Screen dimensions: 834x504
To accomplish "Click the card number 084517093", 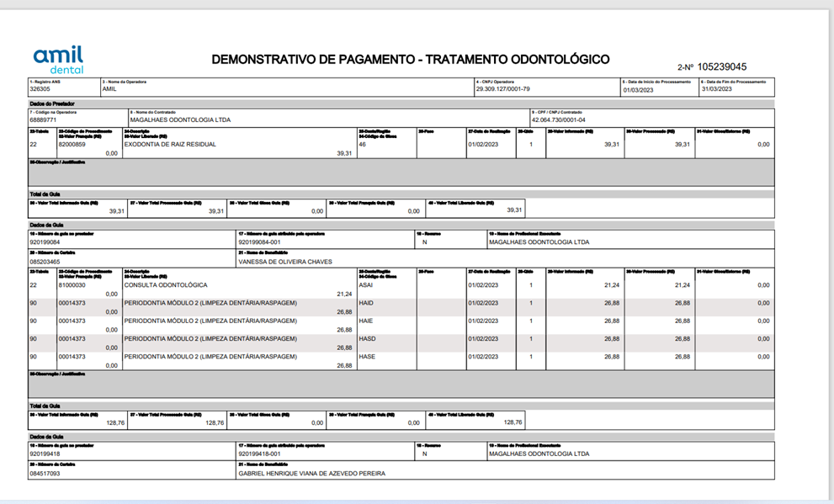I will click(x=45, y=474).
